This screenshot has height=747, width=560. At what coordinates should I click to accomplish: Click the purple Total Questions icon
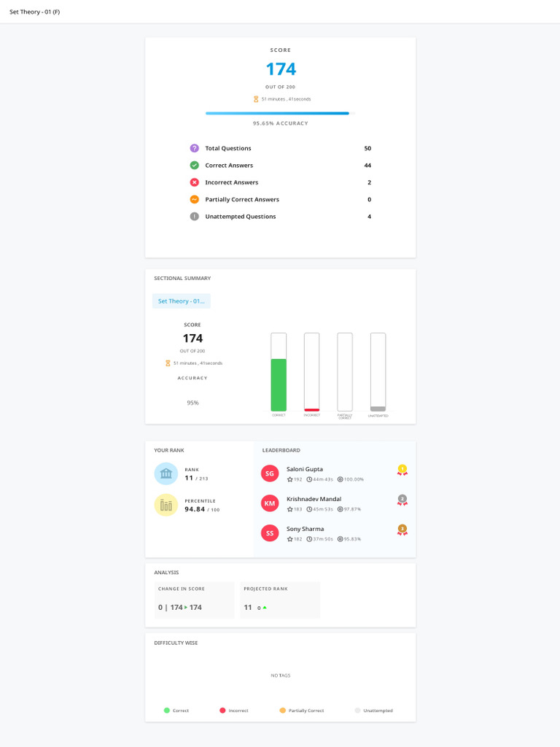pyautogui.click(x=194, y=148)
